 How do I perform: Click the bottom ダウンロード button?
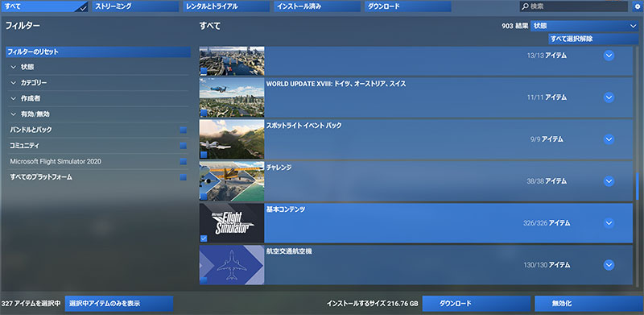tap(477, 304)
